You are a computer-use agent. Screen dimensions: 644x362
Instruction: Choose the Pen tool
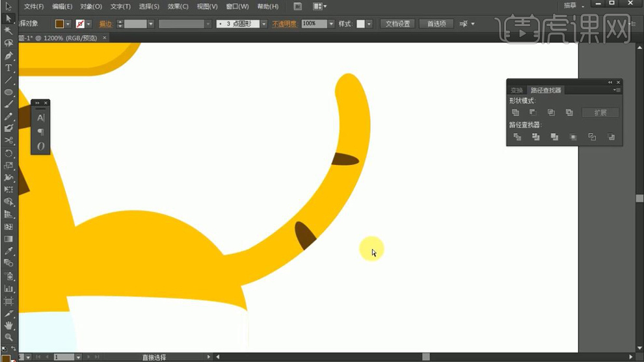(x=8, y=55)
